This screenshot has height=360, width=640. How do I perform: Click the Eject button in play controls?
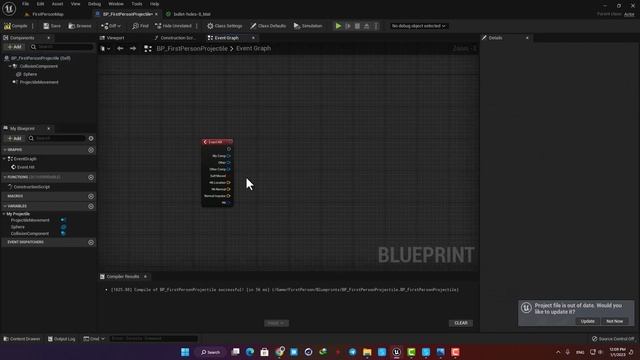367,26
